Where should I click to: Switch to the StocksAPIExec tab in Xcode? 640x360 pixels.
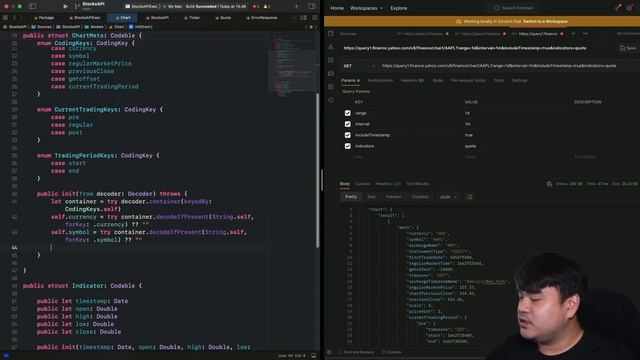tap(84, 18)
